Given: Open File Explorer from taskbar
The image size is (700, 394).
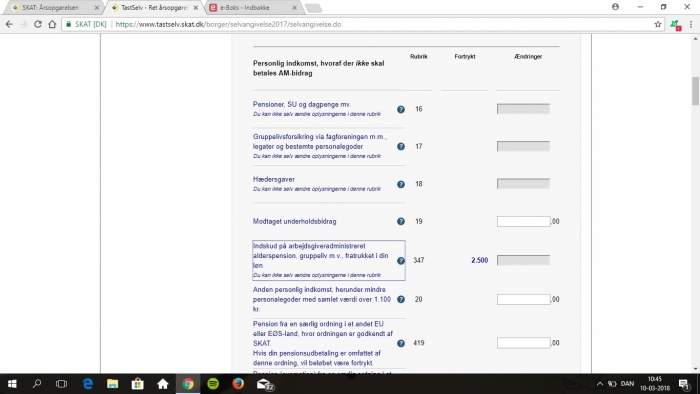Looking at the screenshot, I should click(112, 384).
